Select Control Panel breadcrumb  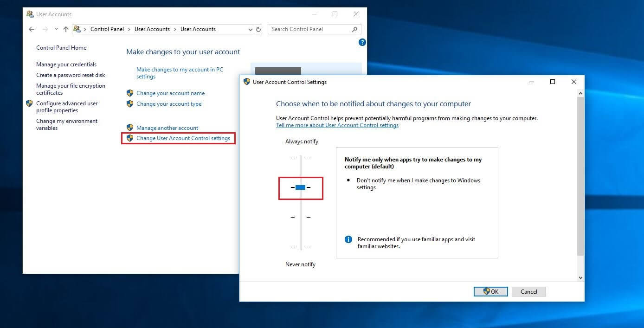click(x=107, y=29)
